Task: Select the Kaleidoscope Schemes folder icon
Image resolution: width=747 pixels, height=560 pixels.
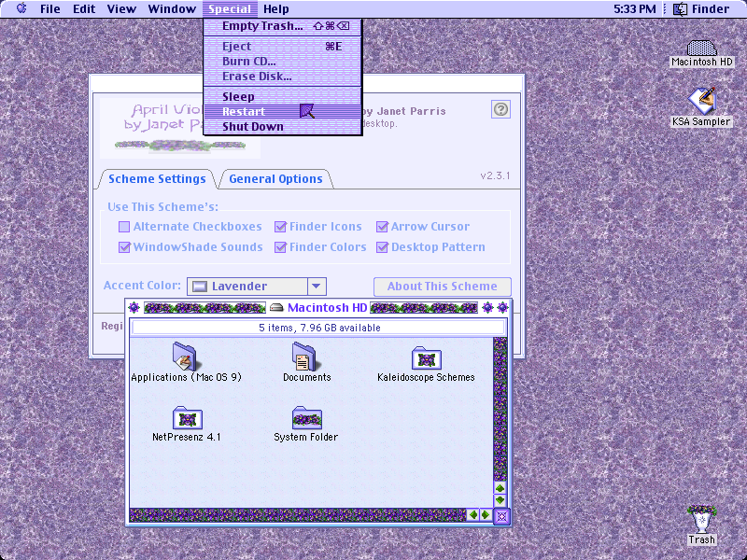Action: [427, 358]
